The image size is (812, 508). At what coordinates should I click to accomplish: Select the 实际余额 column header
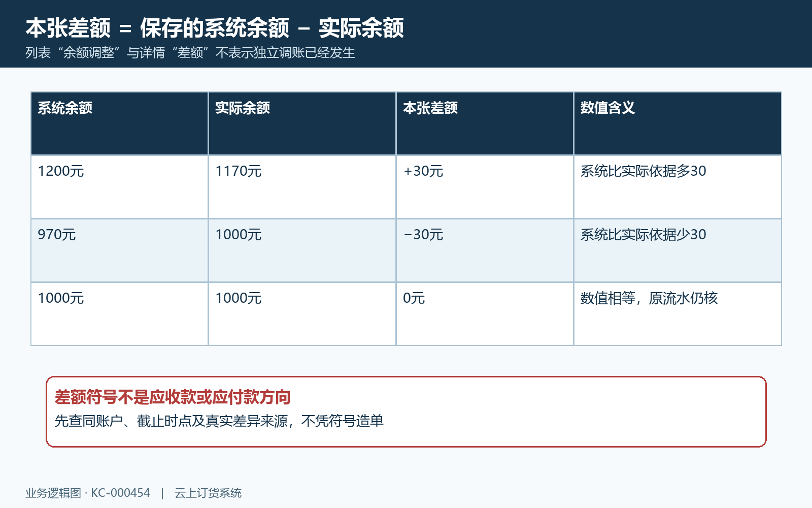(302, 123)
